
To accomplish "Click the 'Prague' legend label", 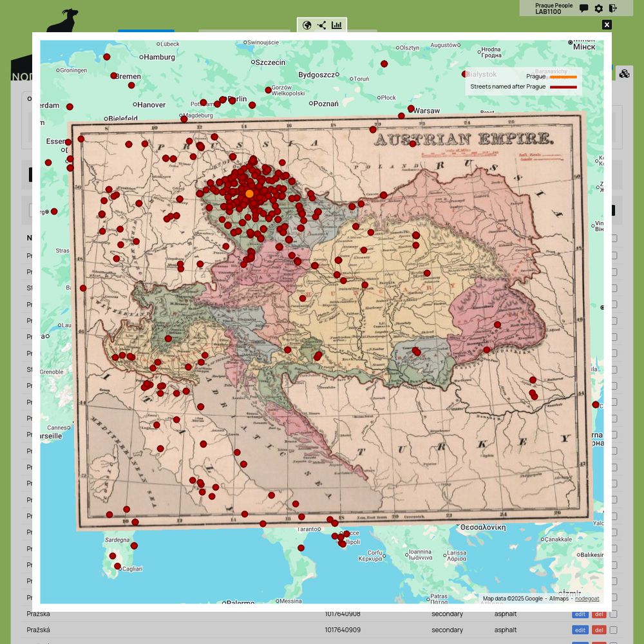I will point(536,77).
